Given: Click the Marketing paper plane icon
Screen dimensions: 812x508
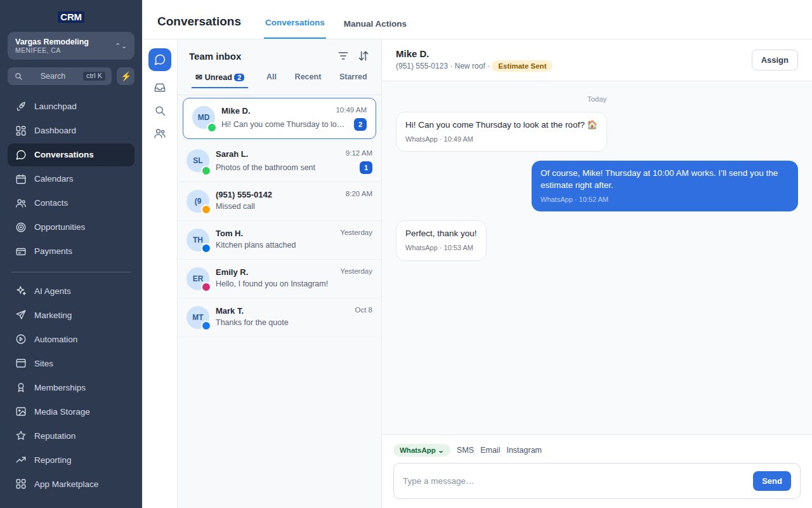Looking at the screenshot, I should [21, 316].
